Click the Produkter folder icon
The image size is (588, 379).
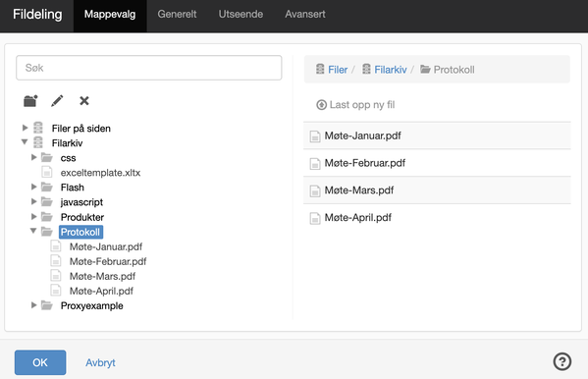(47, 217)
